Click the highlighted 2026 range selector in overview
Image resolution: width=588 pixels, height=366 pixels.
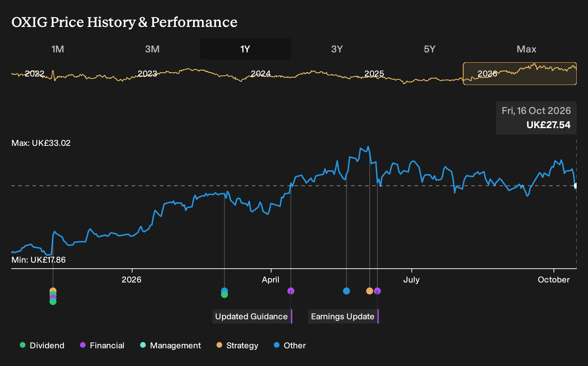520,74
